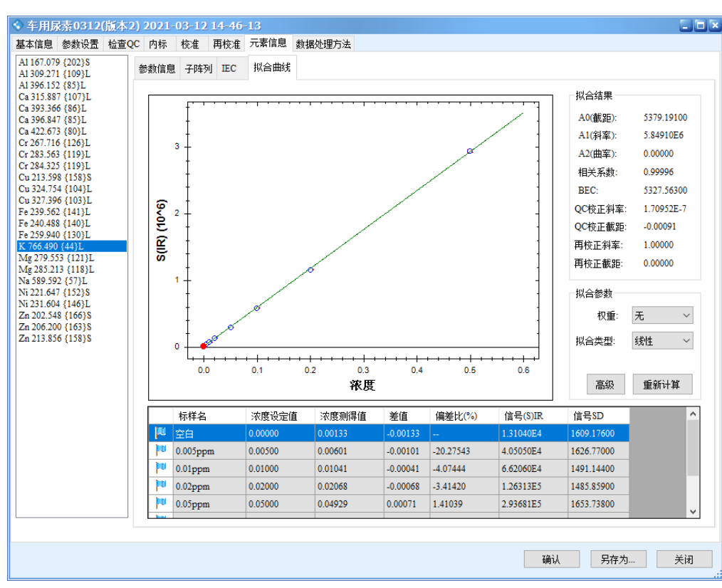Switch to the IEC sub-tab
Image resolution: width=722 pixels, height=588 pixels.
point(229,69)
